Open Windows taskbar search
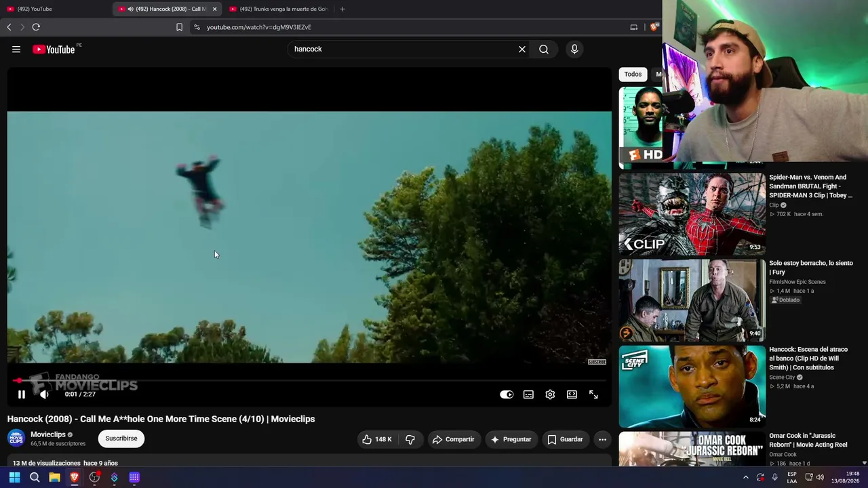Viewport: 868px width, 488px height. pyautogui.click(x=35, y=477)
